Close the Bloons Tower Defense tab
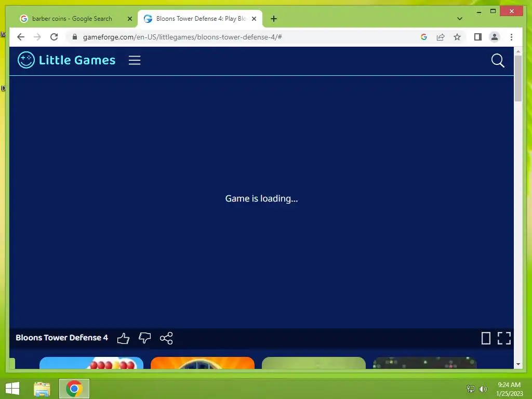 254,19
